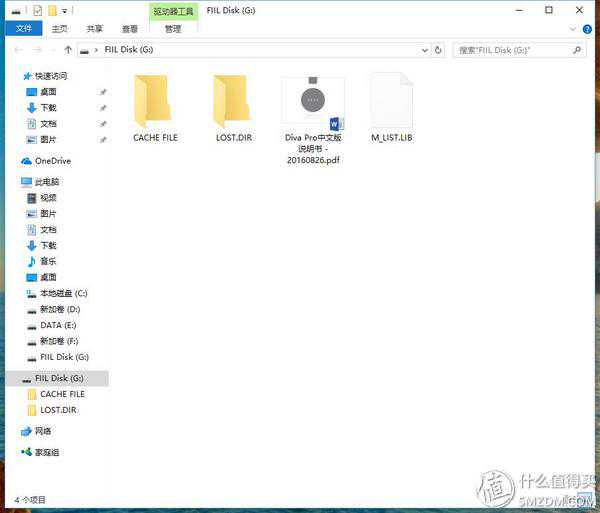The width and height of the screenshot is (600, 513).
Task: Open the CACHE FILE folder icon
Action: pyautogui.click(x=154, y=102)
